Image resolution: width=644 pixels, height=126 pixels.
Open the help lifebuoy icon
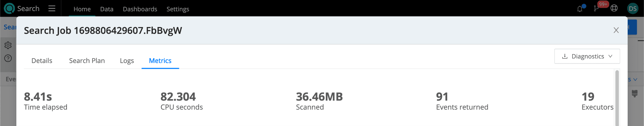point(614,8)
